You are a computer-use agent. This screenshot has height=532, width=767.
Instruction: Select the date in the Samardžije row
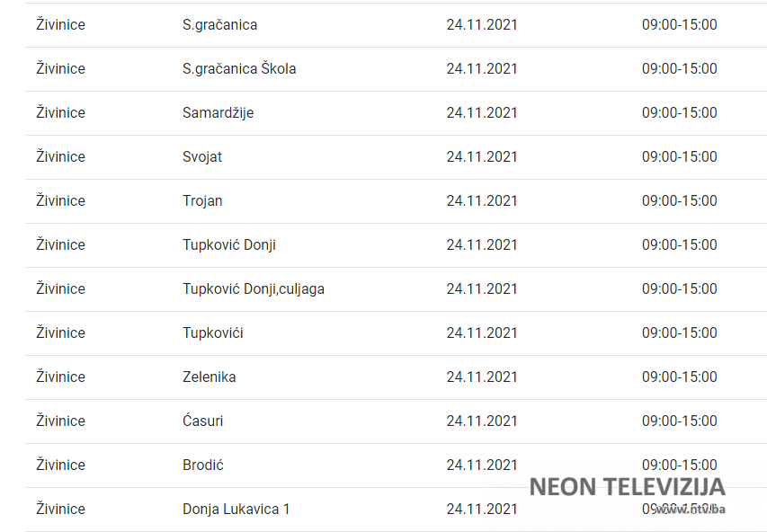tap(482, 113)
